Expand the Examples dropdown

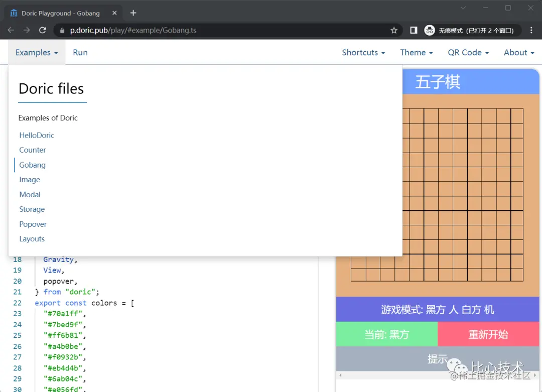37,53
